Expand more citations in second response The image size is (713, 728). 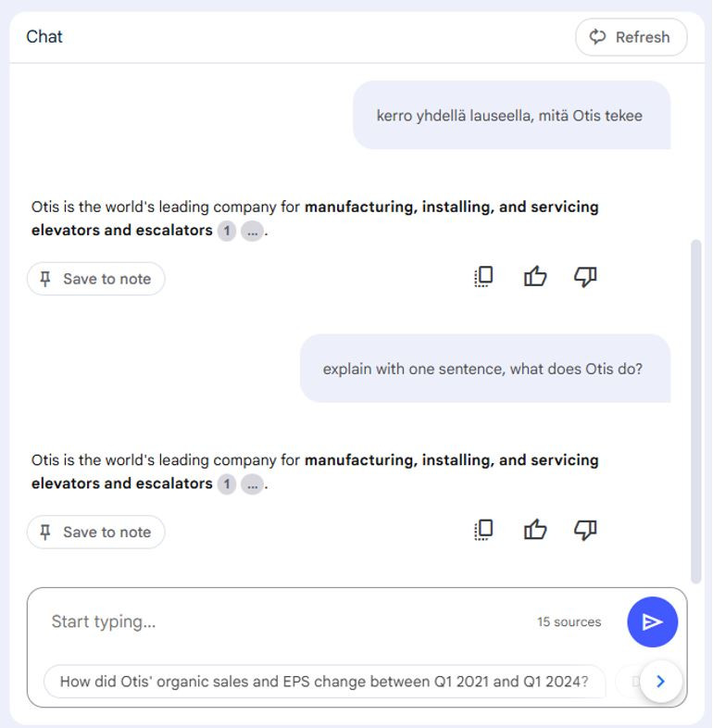point(252,484)
